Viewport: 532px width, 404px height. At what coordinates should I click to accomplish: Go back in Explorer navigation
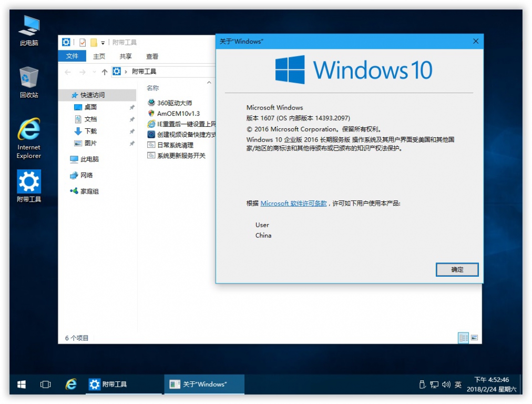pyautogui.click(x=68, y=72)
